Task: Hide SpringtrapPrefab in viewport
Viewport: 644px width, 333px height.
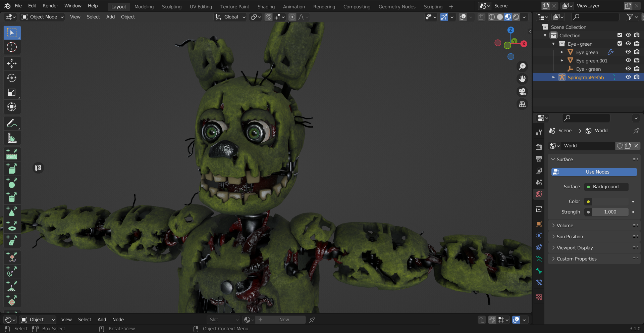Action: [x=628, y=77]
